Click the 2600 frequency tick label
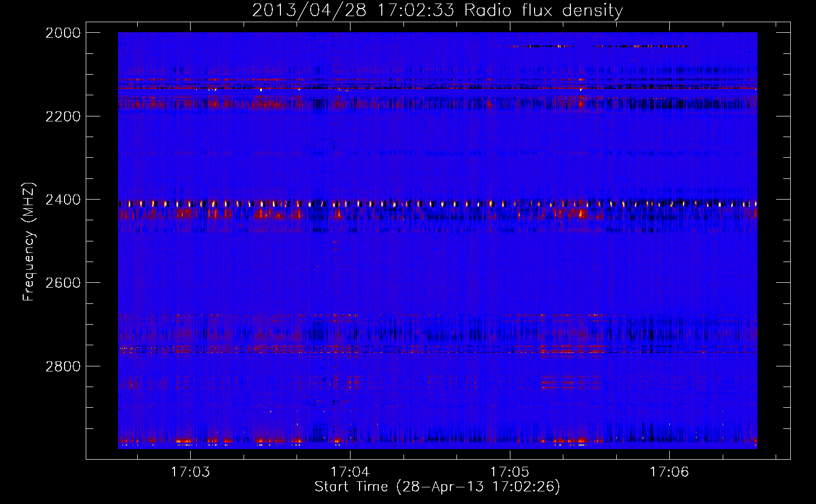Viewport: 816px width, 504px height. click(63, 283)
